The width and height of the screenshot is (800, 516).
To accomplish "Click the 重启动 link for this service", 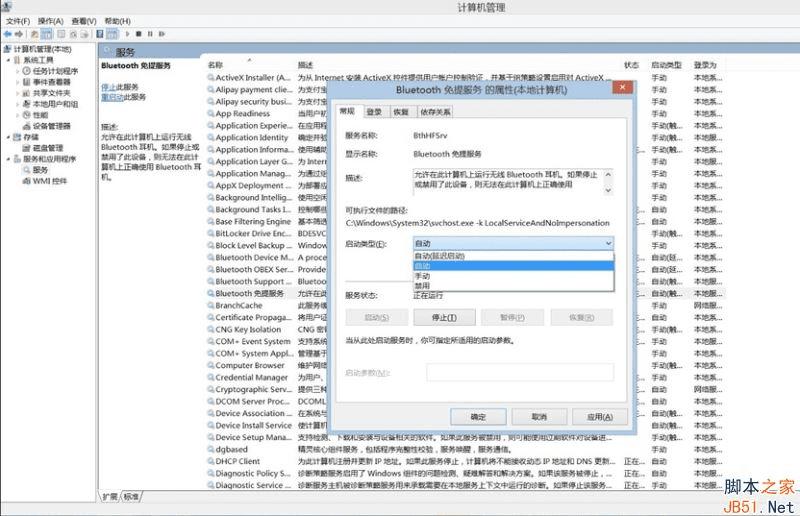I will 112,97.
